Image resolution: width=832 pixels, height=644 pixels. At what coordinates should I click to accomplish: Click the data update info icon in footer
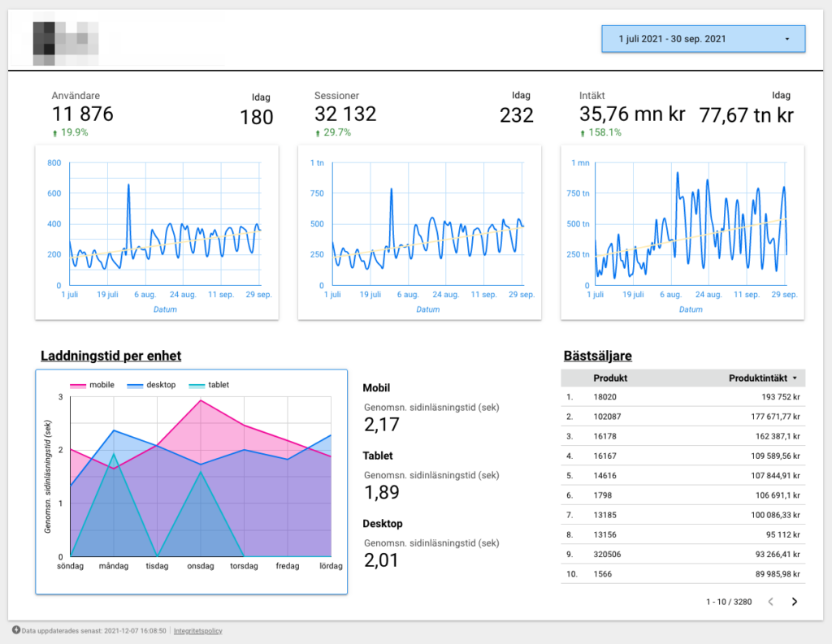[x=16, y=630]
